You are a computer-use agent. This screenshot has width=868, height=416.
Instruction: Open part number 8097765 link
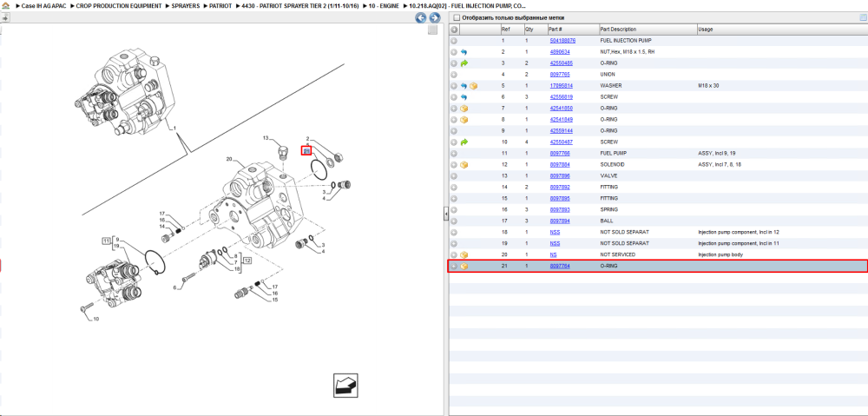(x=560, y=74)
